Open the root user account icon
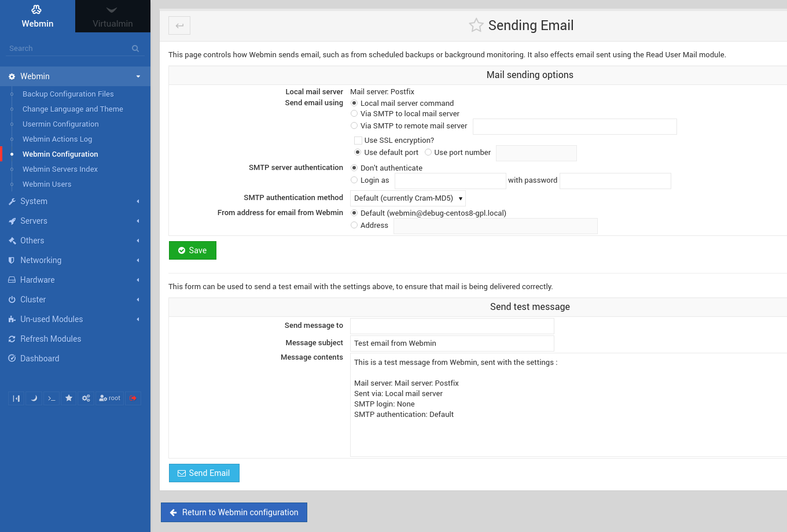The height and width of the screenshot is (532, 787). 109,398
